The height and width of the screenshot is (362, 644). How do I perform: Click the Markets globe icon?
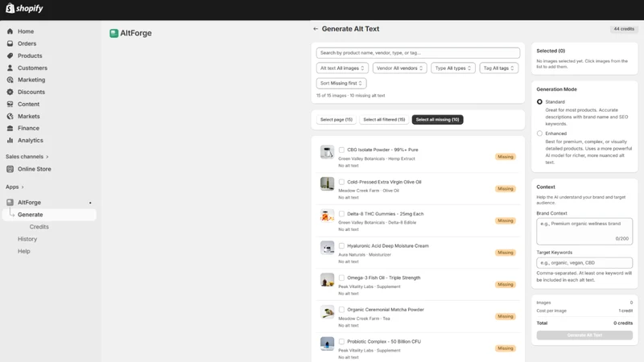tap(10, 116)
